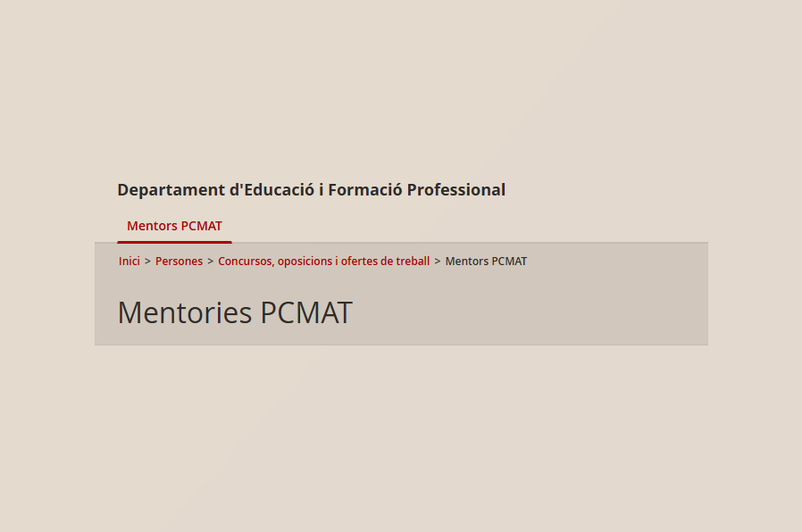Open the Mentors PCMAT tab
This screenshot has height=532, width=802.
(174, 226)
